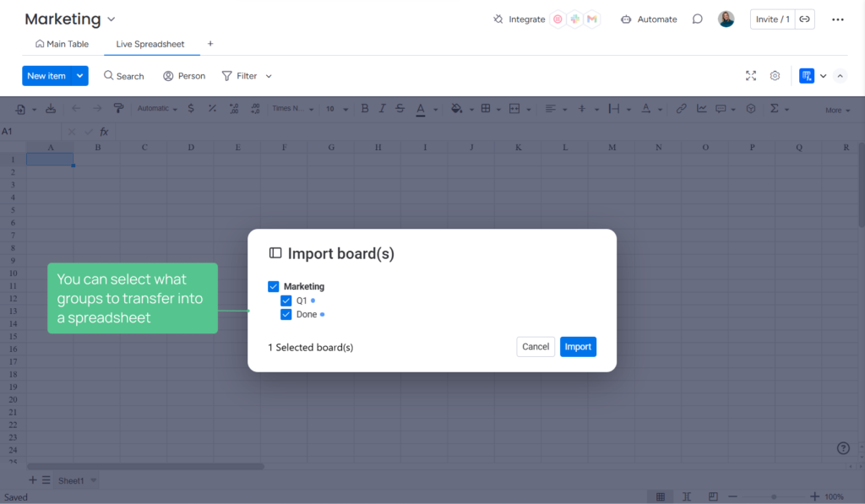Cancel the board import dialog
The height and width of the screenshot is (504, 865).
pos(535,346)
